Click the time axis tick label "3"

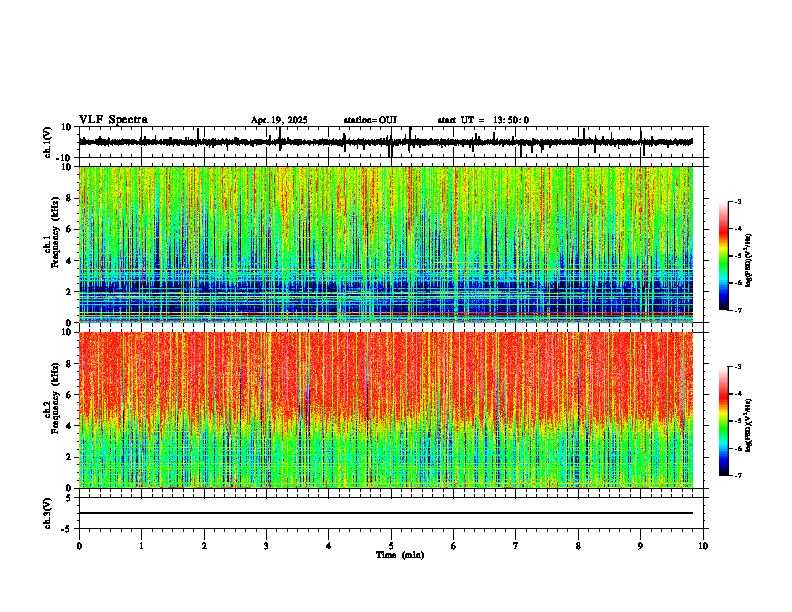coord(266,546)
